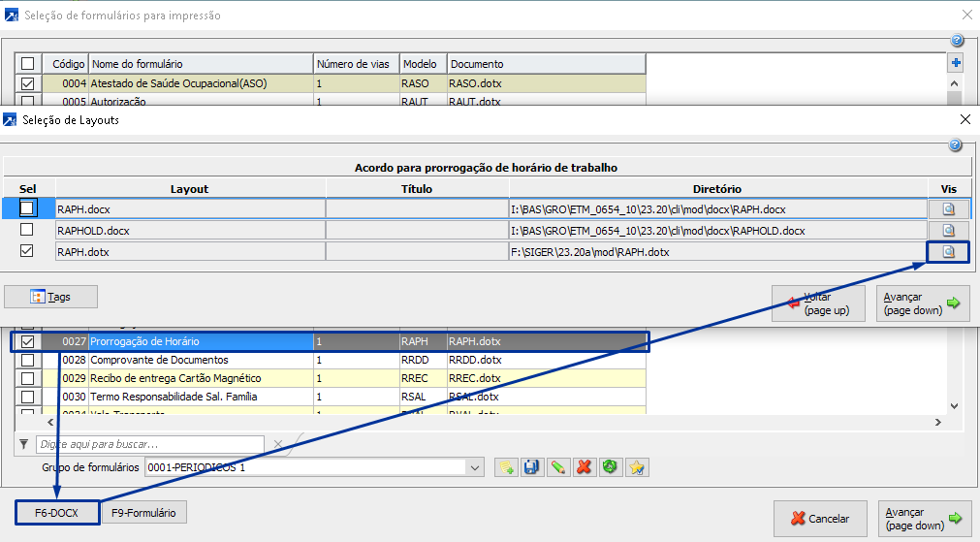Preview the RAPH.docx layout file
This screenshot has height=542, width=980.
tap(949, 207)
